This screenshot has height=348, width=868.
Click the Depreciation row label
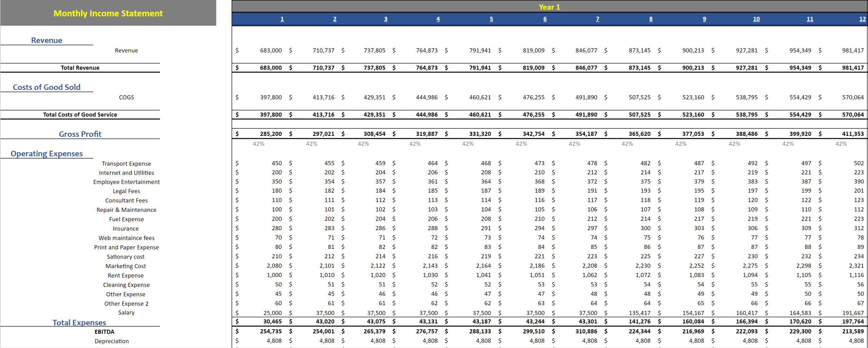pyautogui.click(x=112, y=341)
